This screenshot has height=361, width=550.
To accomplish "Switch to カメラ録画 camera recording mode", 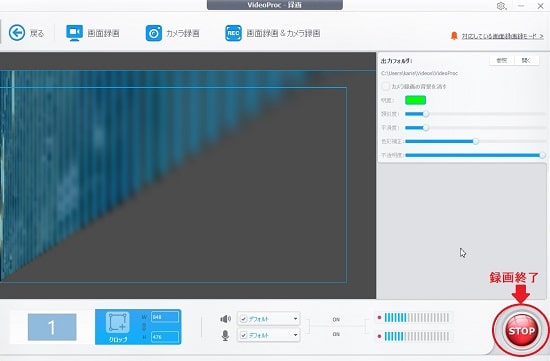I will (173, 33).
